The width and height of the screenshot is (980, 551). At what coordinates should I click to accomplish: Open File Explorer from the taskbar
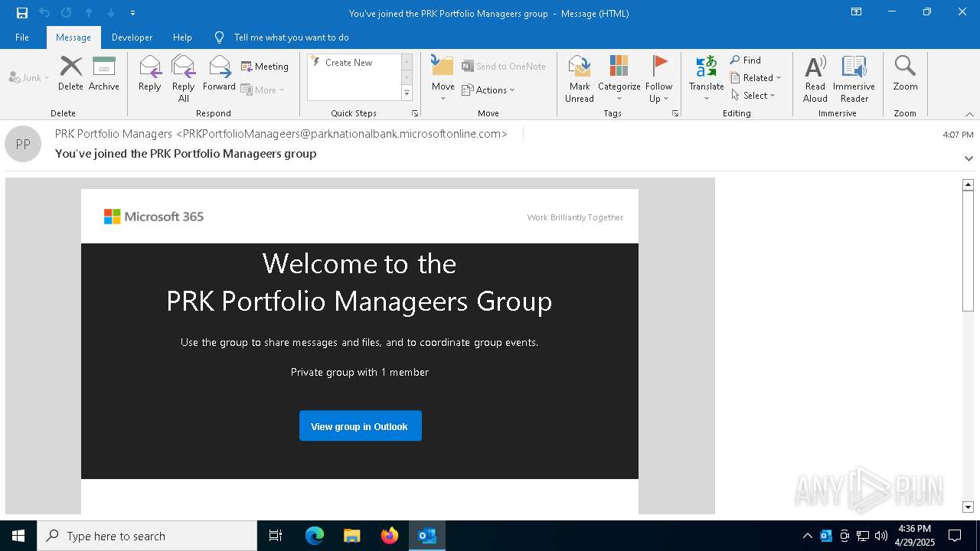point(352,536)
